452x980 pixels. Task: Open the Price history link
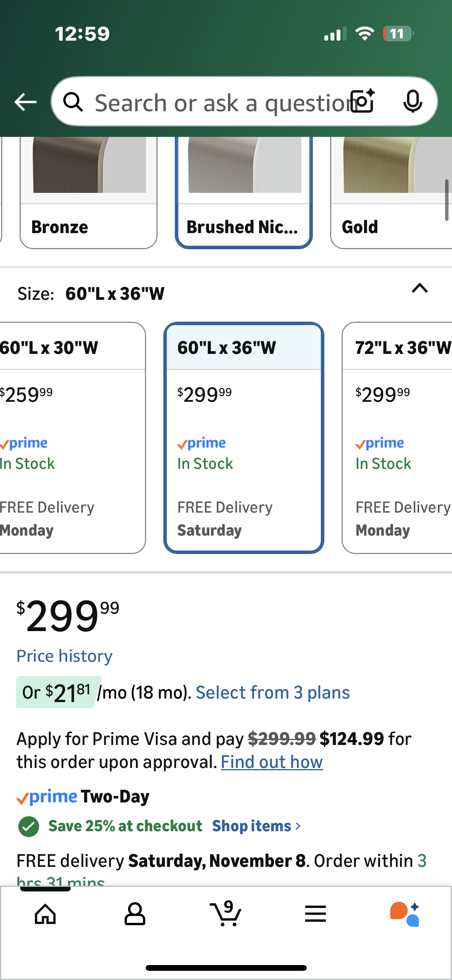coord(64,656)
